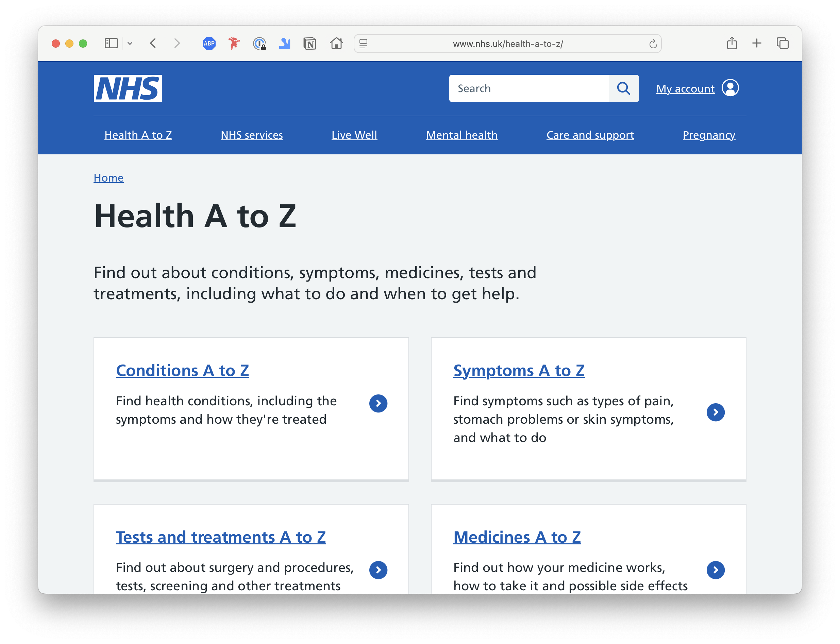Open the Mental health navigation item
The width and height of the screenshot is (840, 644).
[x=461, y=135]
